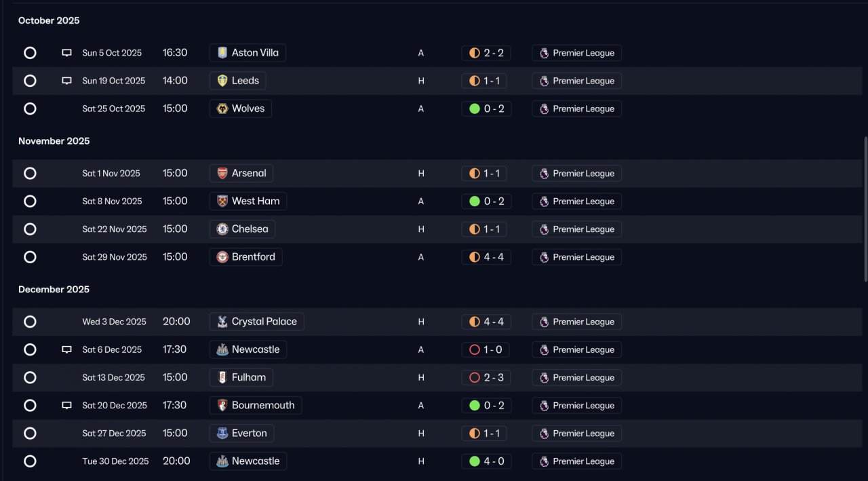Screen dimensions: 868x481
Task: Click the vertical scrollbar on right edge
Action: point(865,209)
